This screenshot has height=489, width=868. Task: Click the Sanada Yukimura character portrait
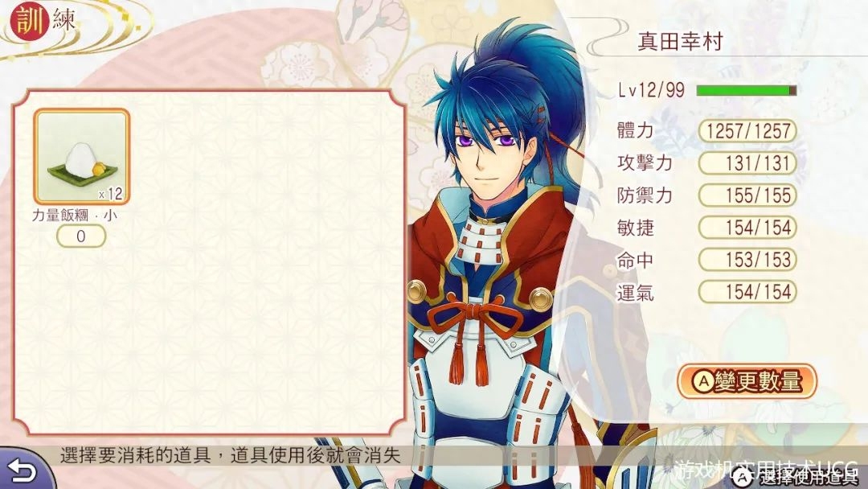click(498, 255)
